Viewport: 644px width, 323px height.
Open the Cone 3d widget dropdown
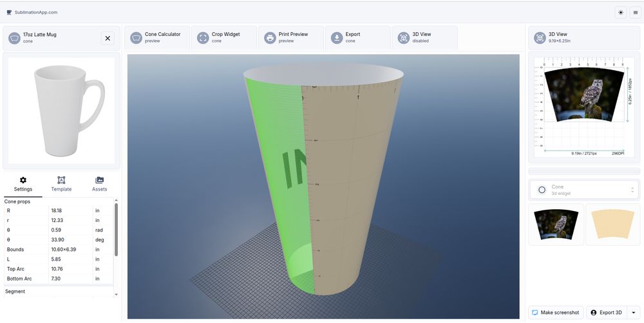tap(583, 190)
